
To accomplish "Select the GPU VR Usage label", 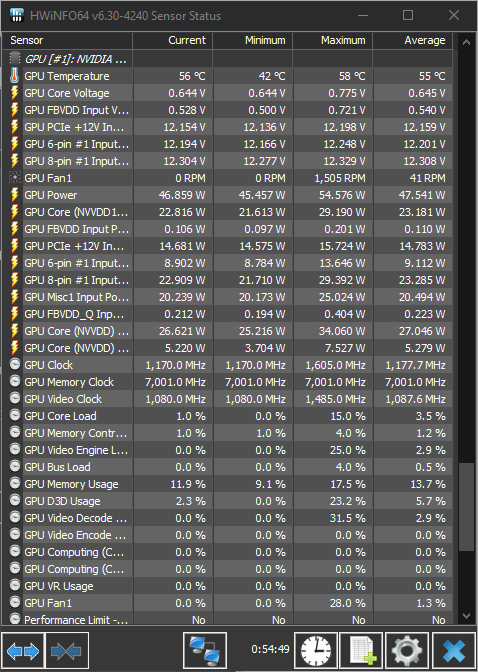I will tap(59, 586).
